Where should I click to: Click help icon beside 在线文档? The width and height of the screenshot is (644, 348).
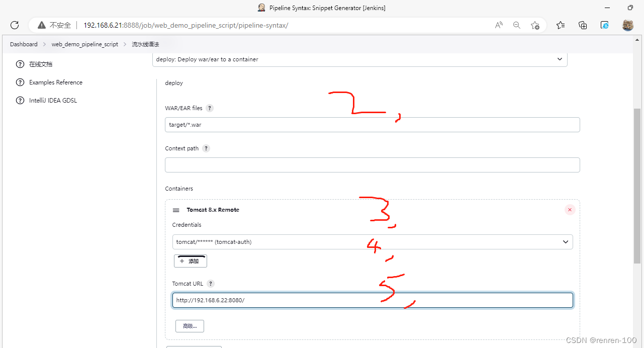click(x=20, y=64)
